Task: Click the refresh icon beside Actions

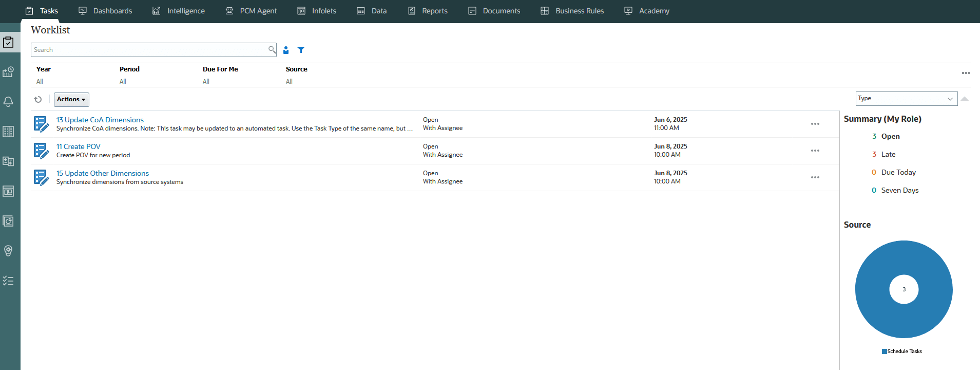Action: (x=38, y=100)
